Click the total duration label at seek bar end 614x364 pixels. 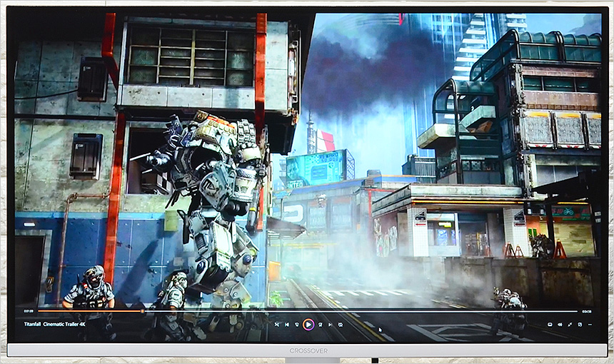[x=586, y=311]
